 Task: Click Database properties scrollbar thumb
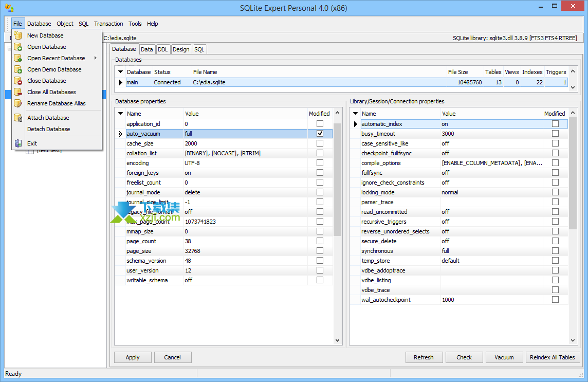coord(338,179)
